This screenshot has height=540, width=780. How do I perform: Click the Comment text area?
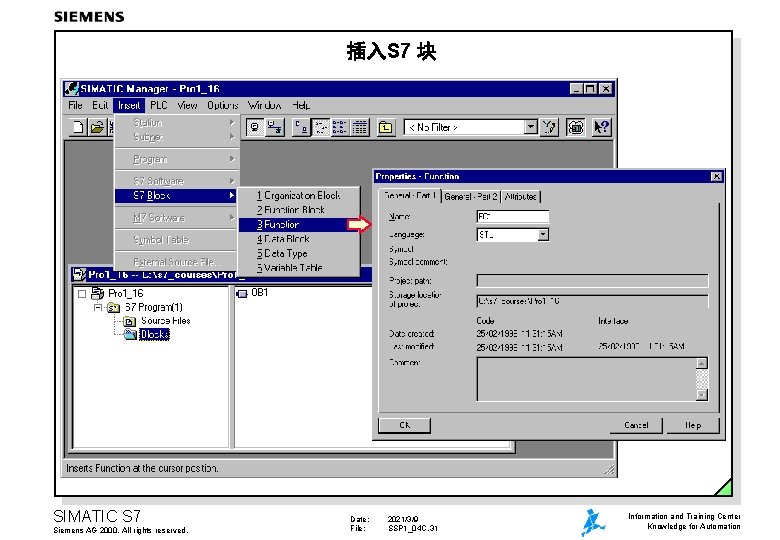[x=587, y=379]
